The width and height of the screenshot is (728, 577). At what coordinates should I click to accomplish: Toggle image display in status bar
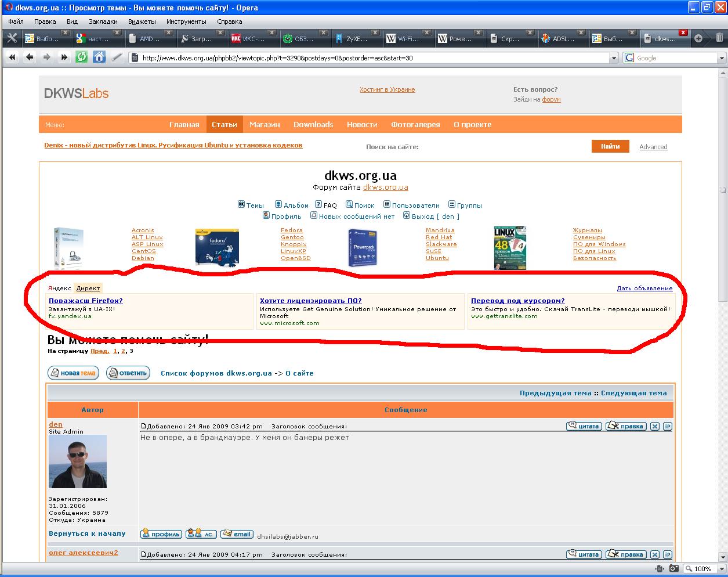click(x=660, y=569)
